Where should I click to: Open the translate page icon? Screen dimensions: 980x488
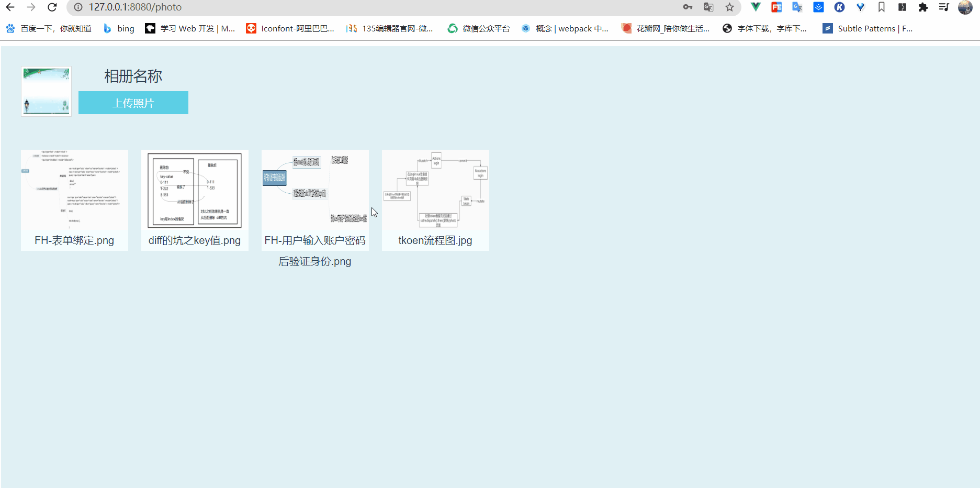(708, 7)
